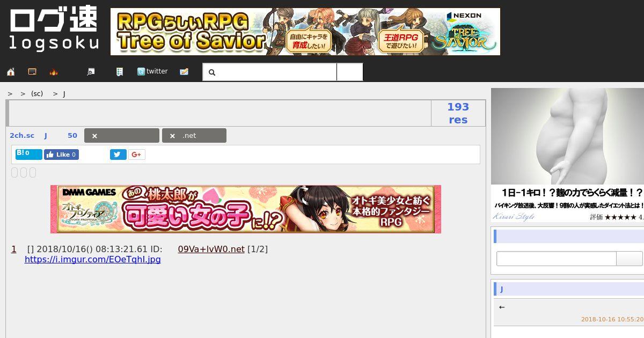This screenshot has height=338, width=644.
Task: Submit the top search button
Action: (x=350, y=72)
